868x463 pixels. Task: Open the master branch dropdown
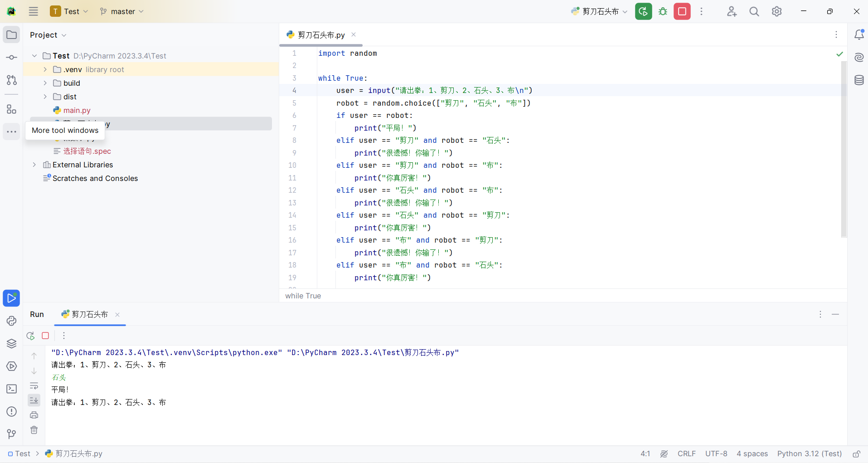[x=122, y=11]
